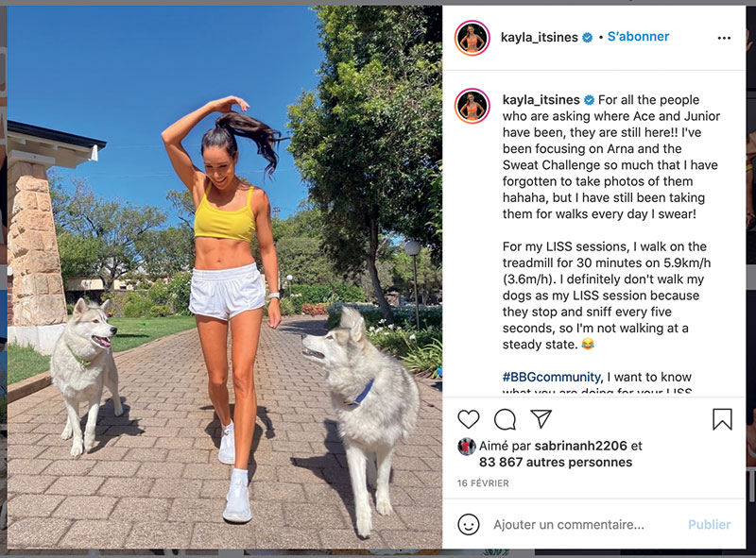Click kayla_itsines username in the caption
The width and height of the screenshot is (756, 558).
click(x=541, y=100)
